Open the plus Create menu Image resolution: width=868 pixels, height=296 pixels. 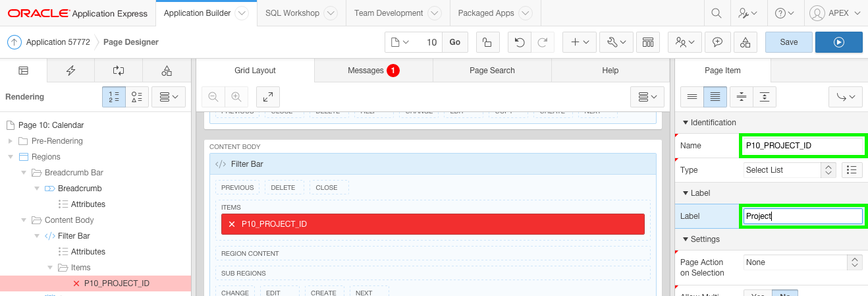[580, 42]
